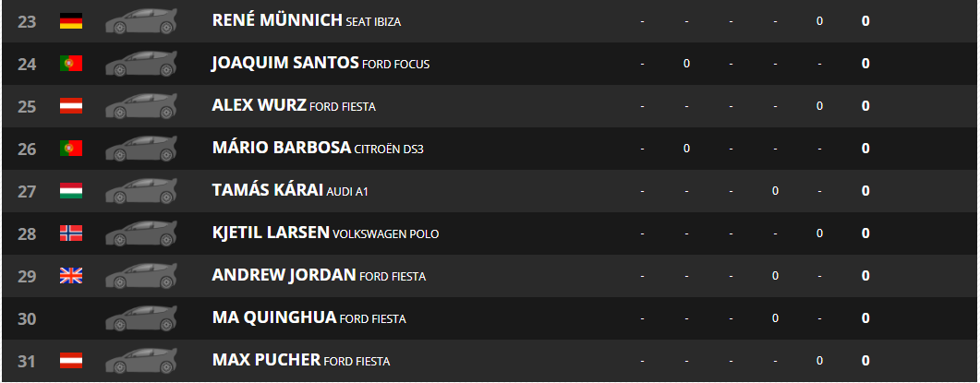Click Andrew Jordan's name

284,276
